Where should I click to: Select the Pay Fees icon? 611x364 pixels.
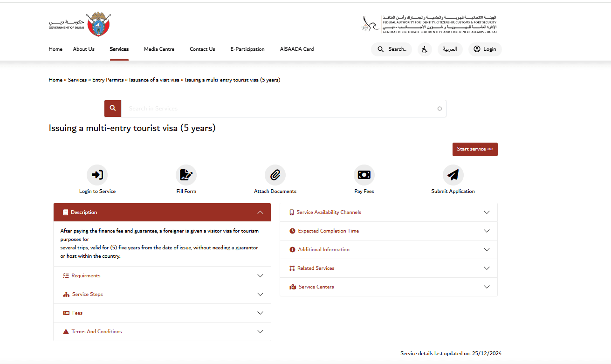[x=364, y=174]
